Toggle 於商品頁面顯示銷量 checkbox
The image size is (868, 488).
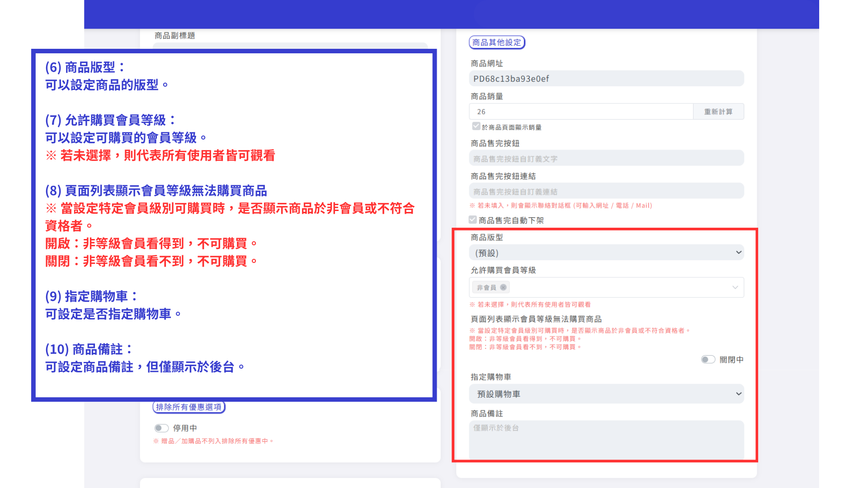point(476,127)
